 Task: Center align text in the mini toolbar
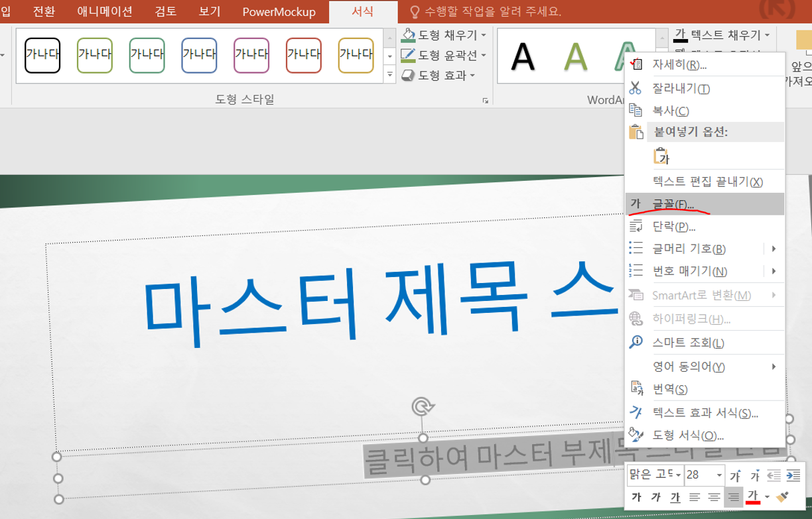click(x=714, y=496)
